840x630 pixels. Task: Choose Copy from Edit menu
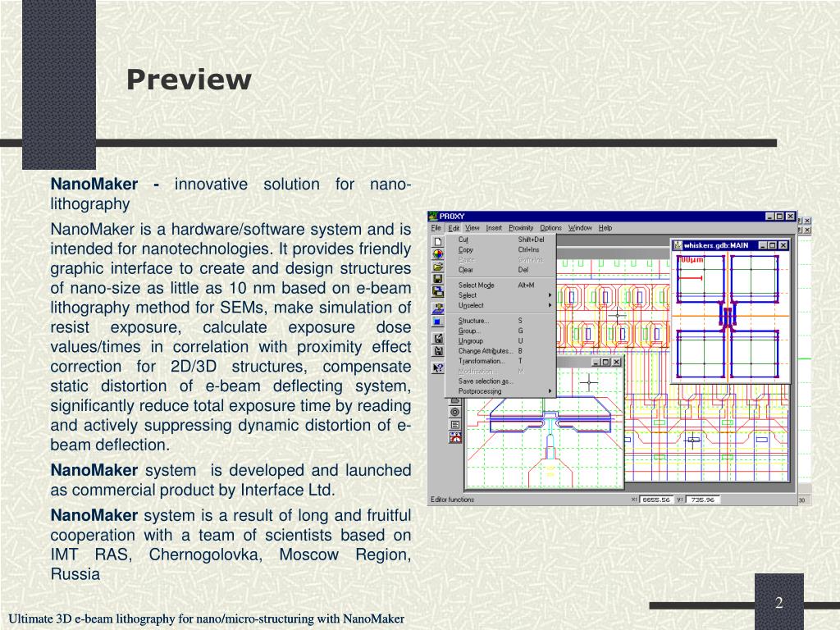pyautogui.click(x=500, y=249)
